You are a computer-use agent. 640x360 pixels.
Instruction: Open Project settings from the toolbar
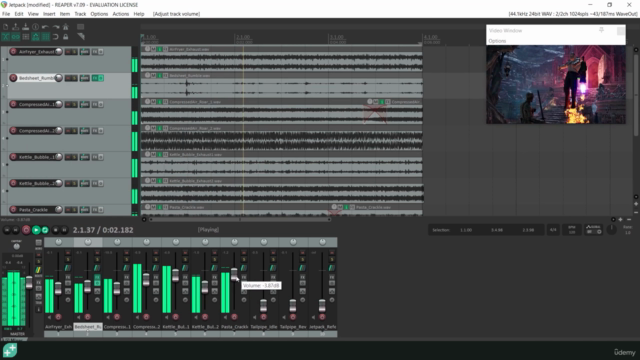coord(36,27)
